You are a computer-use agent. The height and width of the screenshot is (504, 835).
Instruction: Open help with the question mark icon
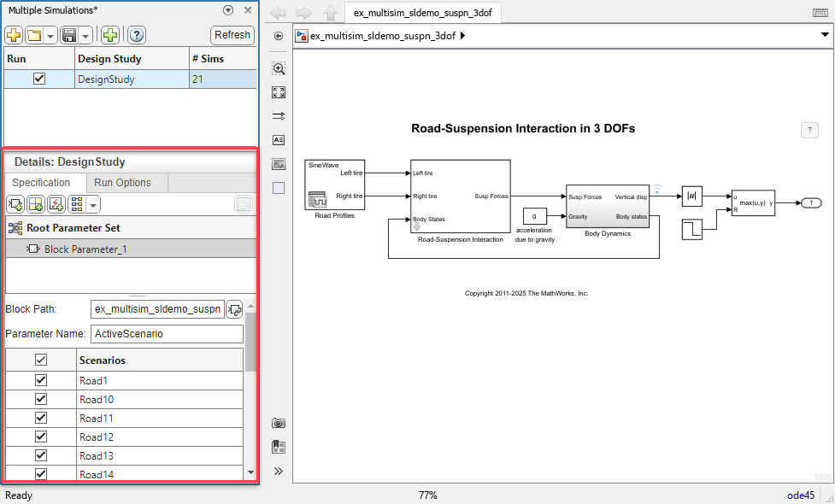[136, 35]
